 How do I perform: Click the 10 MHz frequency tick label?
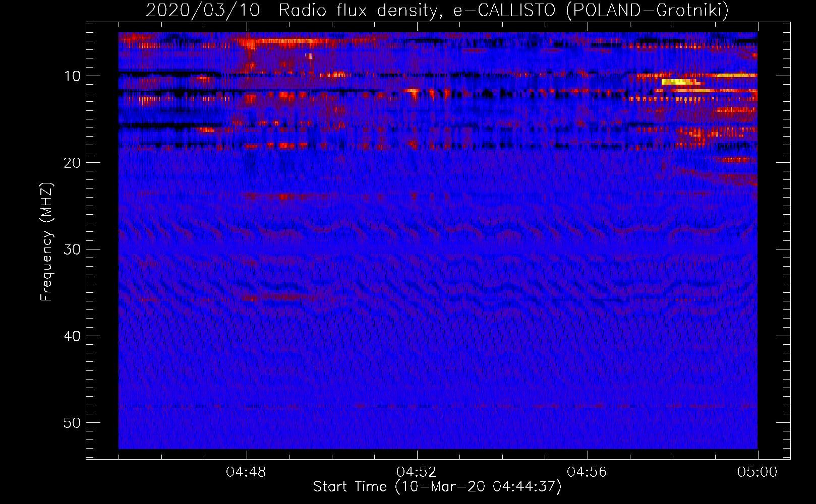click(73, 76)
